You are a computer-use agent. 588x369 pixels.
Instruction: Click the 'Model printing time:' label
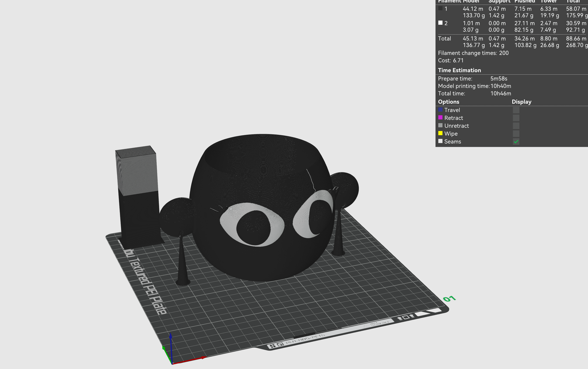coord(464,86)
